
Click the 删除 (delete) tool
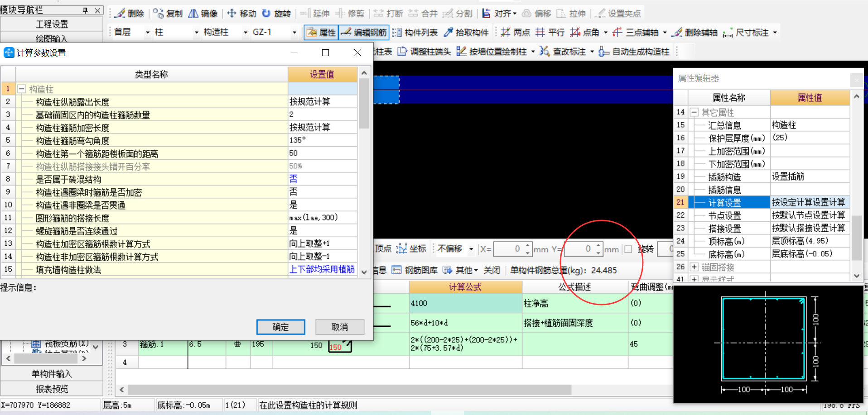coord(129,14)
